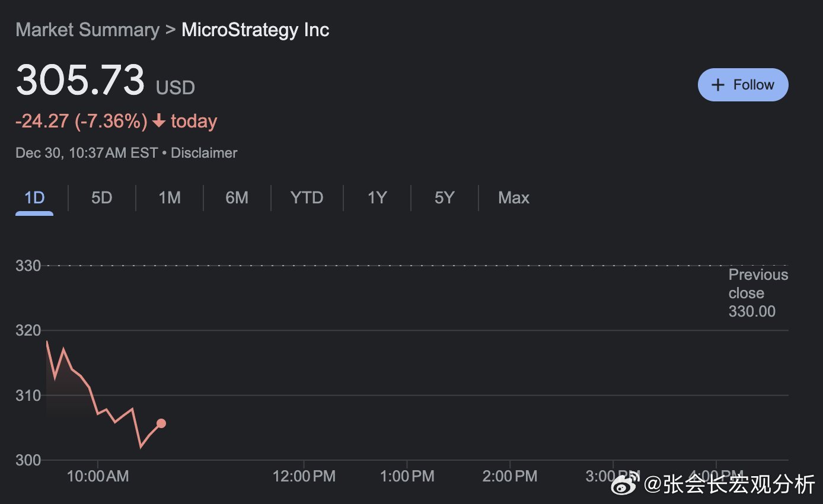The image size is (823, 504).
Task: Select the 1D time range tab
Action: pos(34,197)
